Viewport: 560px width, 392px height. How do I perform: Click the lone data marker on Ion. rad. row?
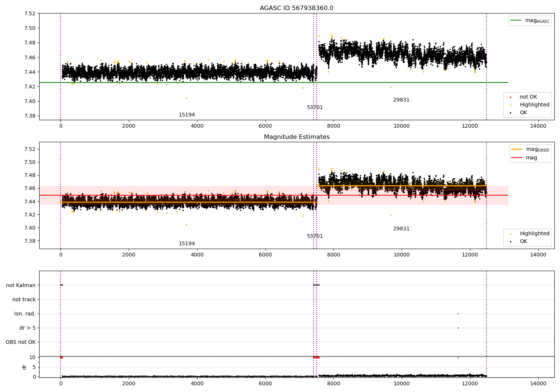pyautogui.click(x=458, y=314)
